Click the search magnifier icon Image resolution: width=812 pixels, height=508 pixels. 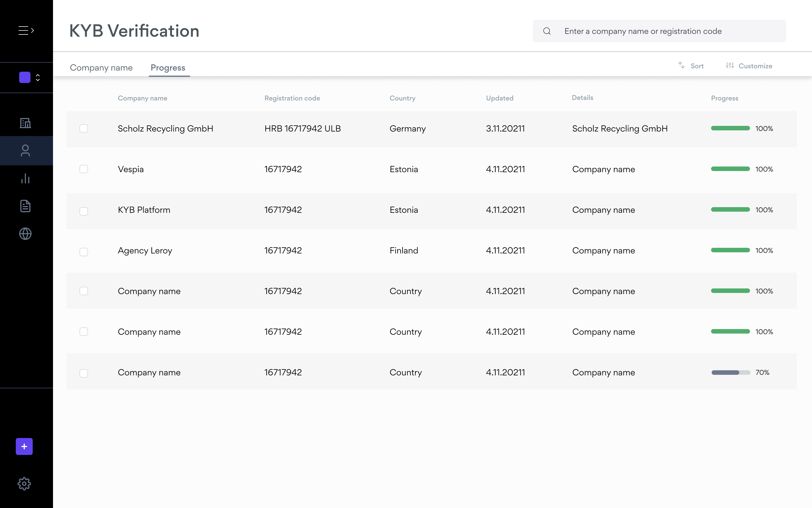tap(547, 31)
